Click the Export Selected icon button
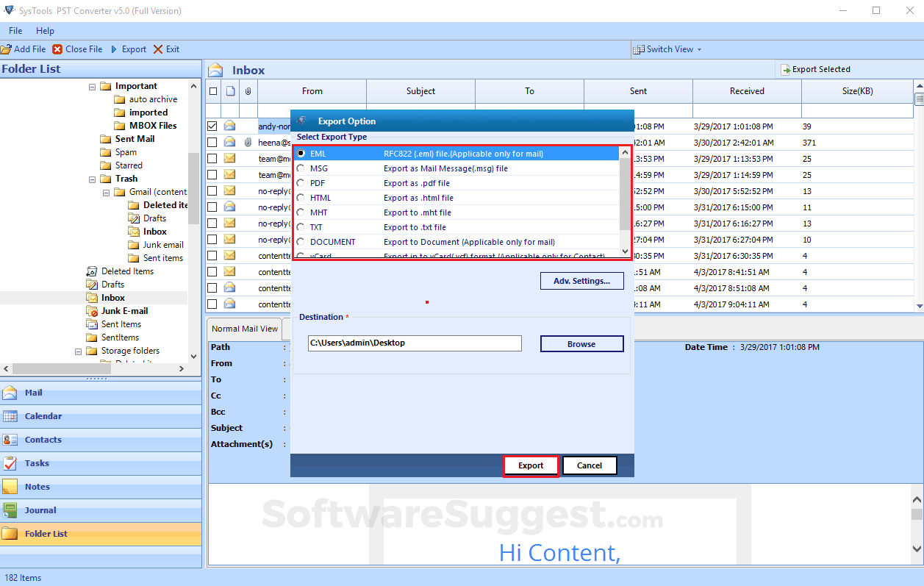 (x=786, y=69)
